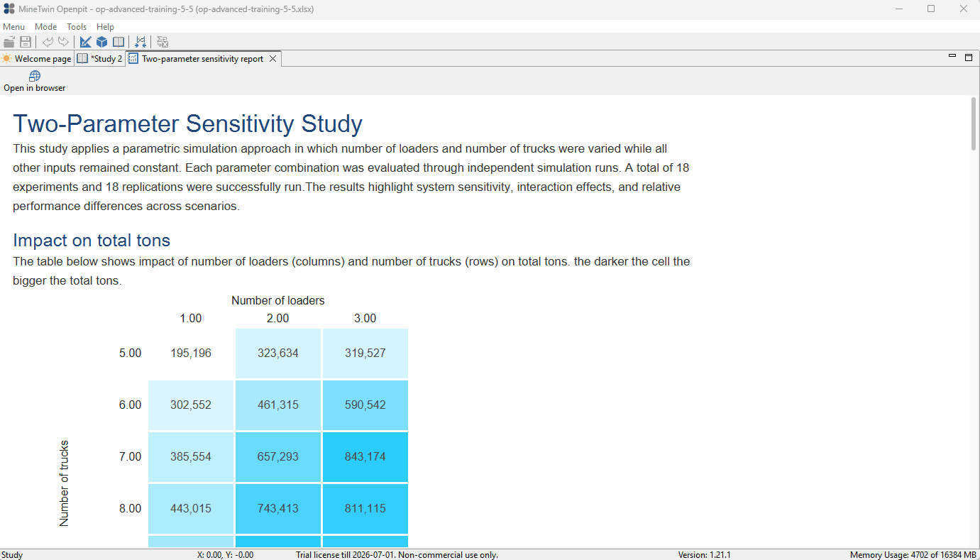Click the cell showing 195,196

tap(191, 353)
